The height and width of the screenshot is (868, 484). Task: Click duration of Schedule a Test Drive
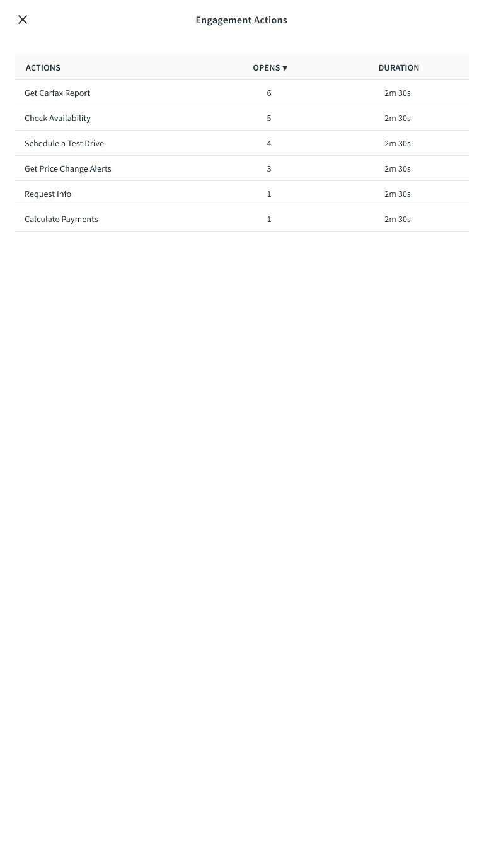click(x=397, y=143)
